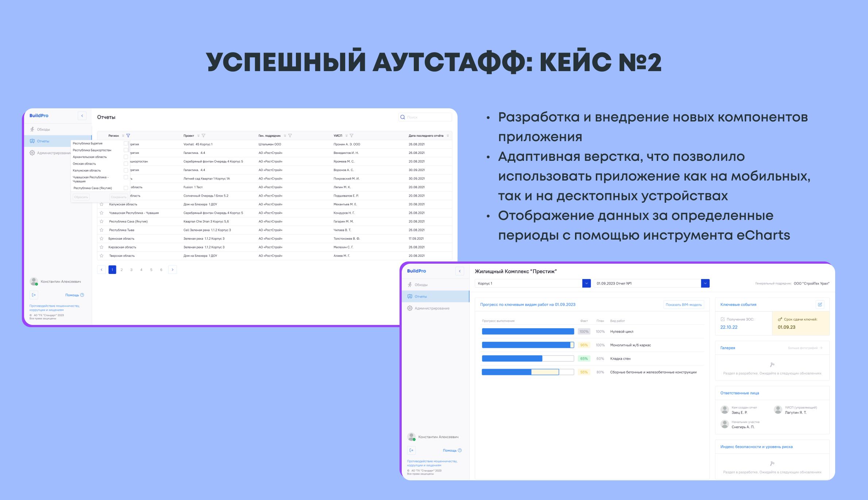Image resolution: width=868 pixels, height=500 pixels.
Task: Open Администрирование in the right window sidebar
Action: tap(432, 309)
